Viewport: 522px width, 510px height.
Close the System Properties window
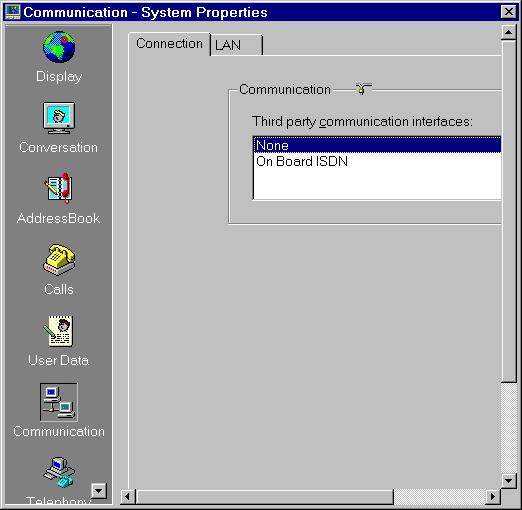click(509, 12)
